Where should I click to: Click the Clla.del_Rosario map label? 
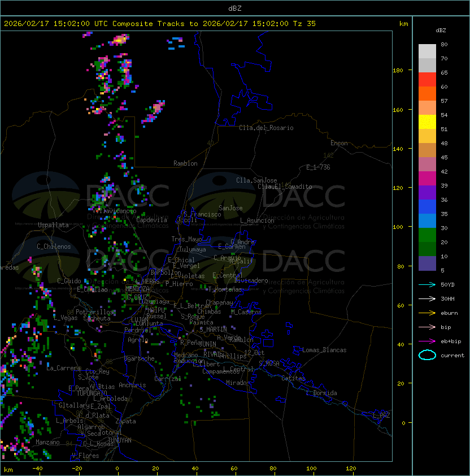pyautogui.click(x=266, y=128)
